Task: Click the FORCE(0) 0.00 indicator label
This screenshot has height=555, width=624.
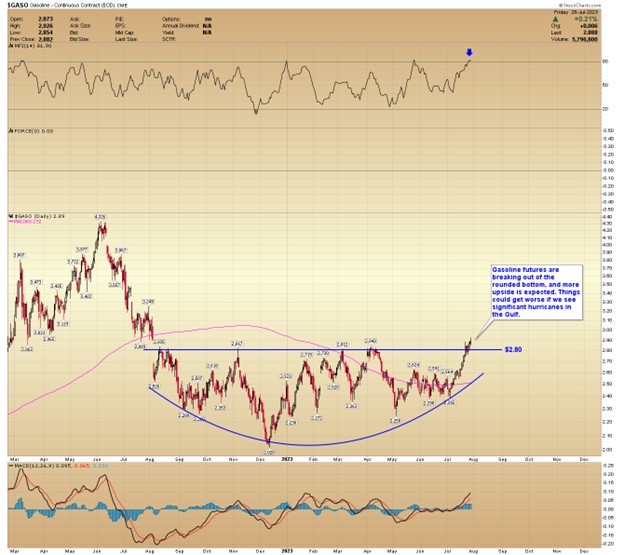Action: click(x=31, y=131)
